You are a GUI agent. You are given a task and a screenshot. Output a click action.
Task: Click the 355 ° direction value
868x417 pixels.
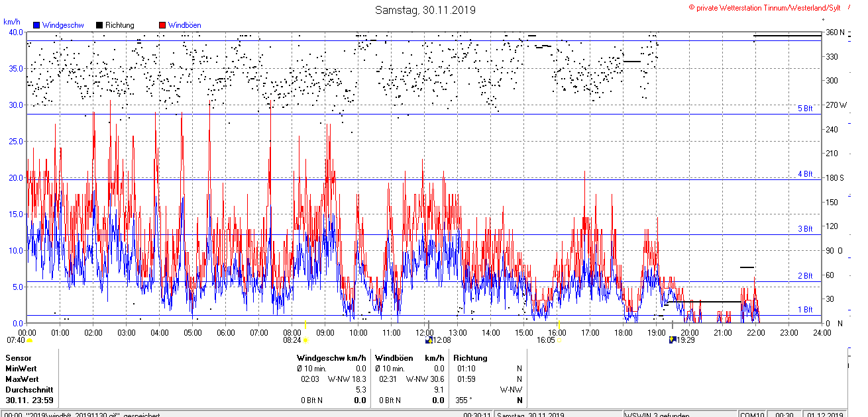coord(464,400)
